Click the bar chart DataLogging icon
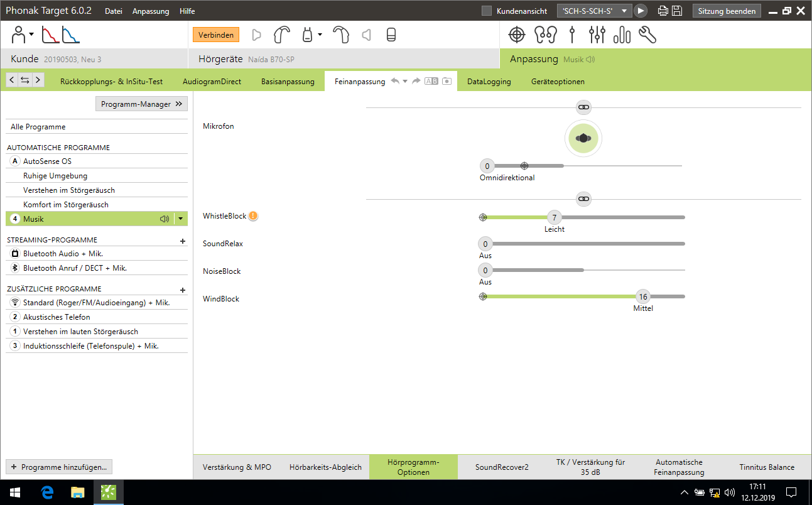 point(622,35)
